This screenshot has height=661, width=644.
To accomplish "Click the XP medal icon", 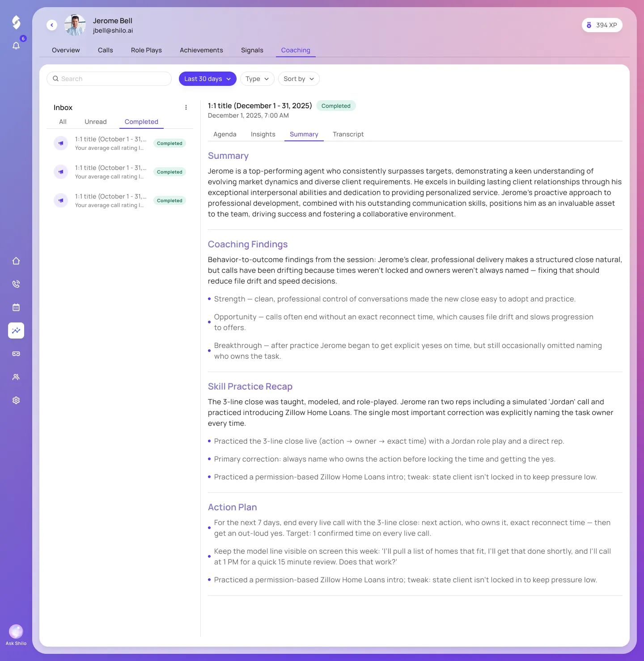I will click(x=589, y=25).
